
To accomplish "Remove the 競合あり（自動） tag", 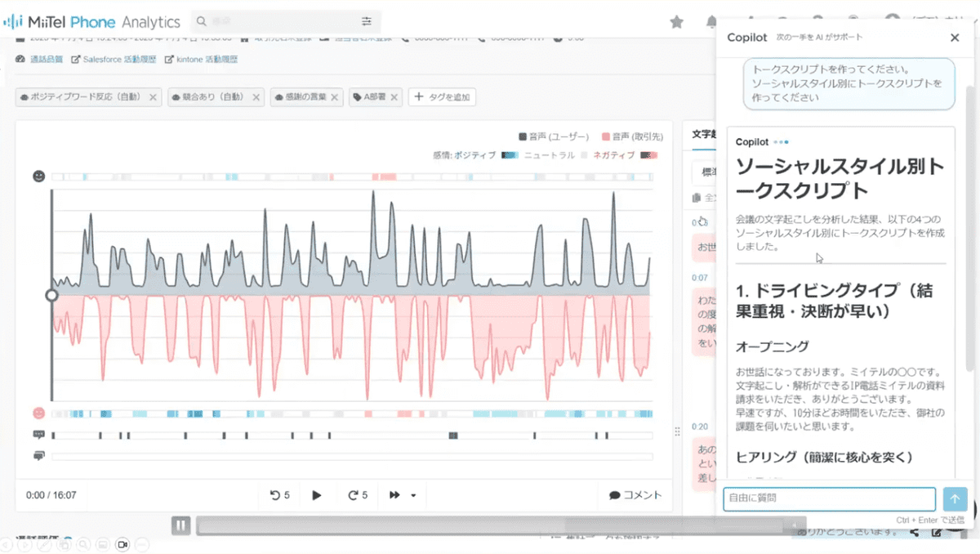I will pyautogui.click(x=256, y=97).
